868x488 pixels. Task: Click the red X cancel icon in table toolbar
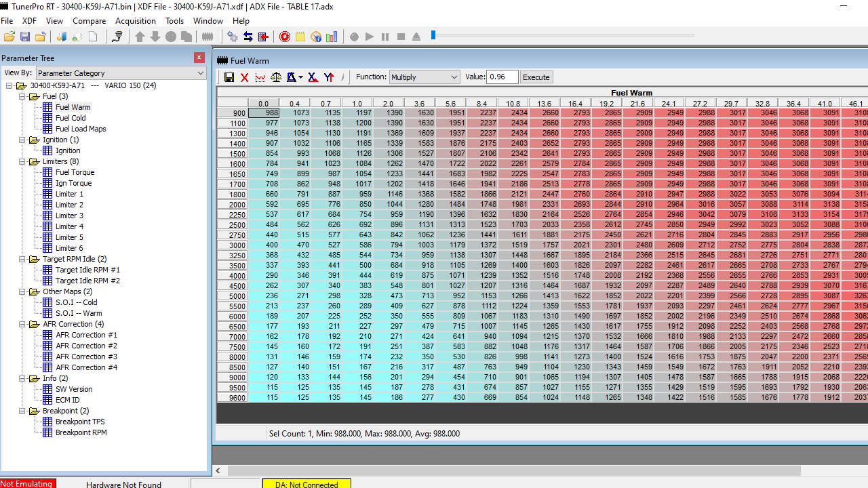[245, 77]
